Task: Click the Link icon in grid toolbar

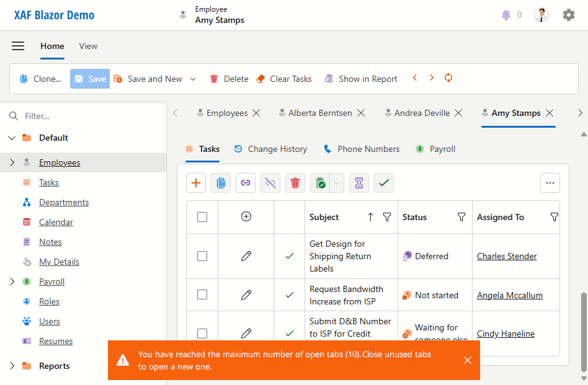Action: coord(246,183)
